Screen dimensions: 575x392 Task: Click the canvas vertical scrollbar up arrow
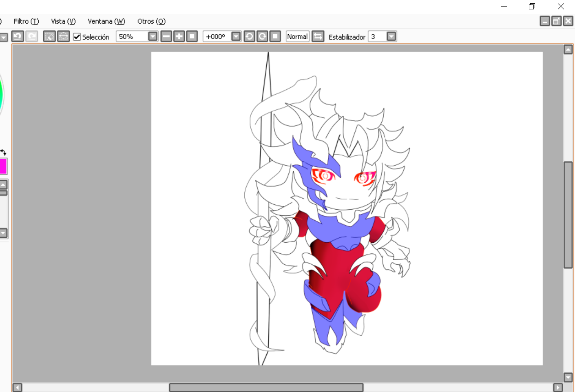click(x=568, y=50)
